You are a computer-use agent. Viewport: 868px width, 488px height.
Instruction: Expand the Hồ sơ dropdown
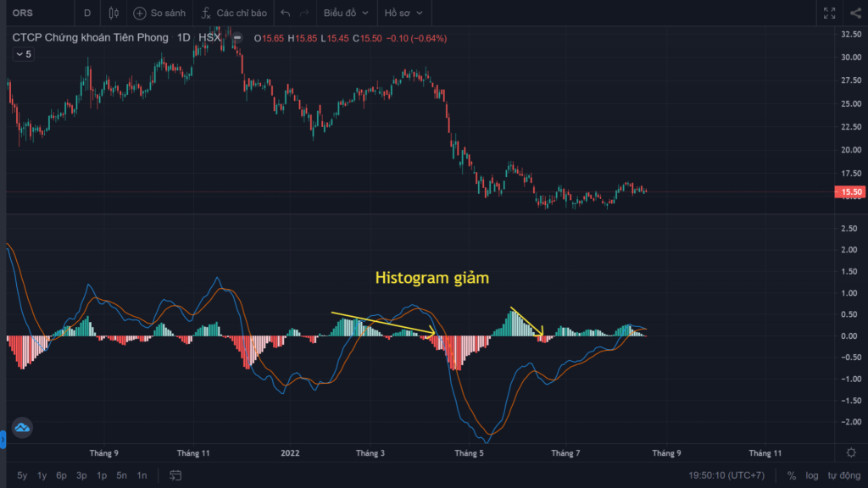click(403, 13)
